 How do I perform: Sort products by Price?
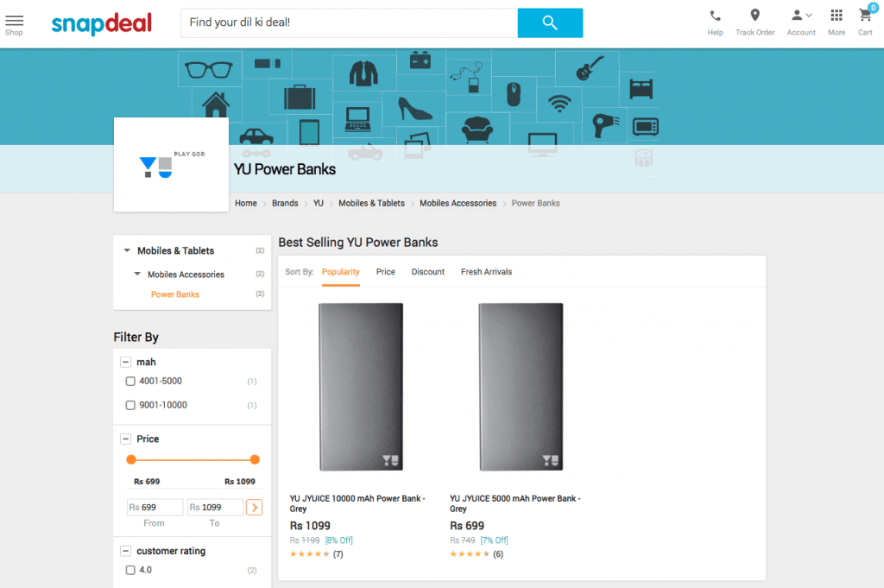(386, 272)
